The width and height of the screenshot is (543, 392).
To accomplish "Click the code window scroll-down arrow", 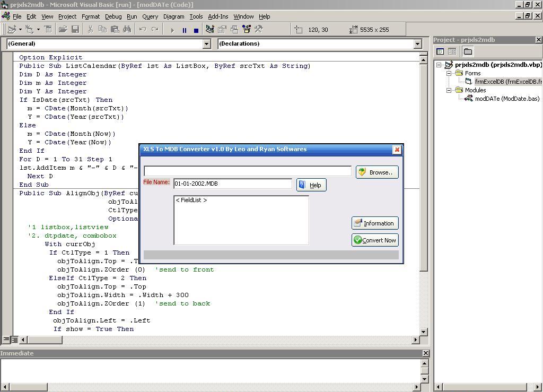I will tap(424, 332).
